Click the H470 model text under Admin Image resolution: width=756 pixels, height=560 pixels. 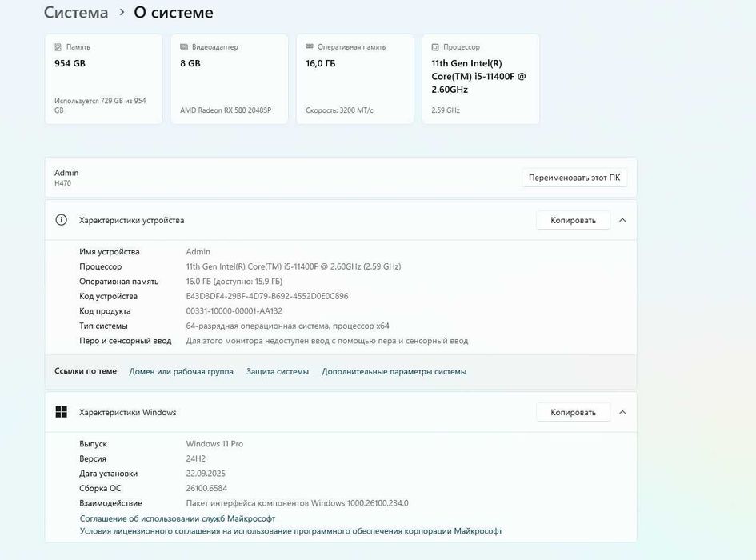click(x=62, y=183)
